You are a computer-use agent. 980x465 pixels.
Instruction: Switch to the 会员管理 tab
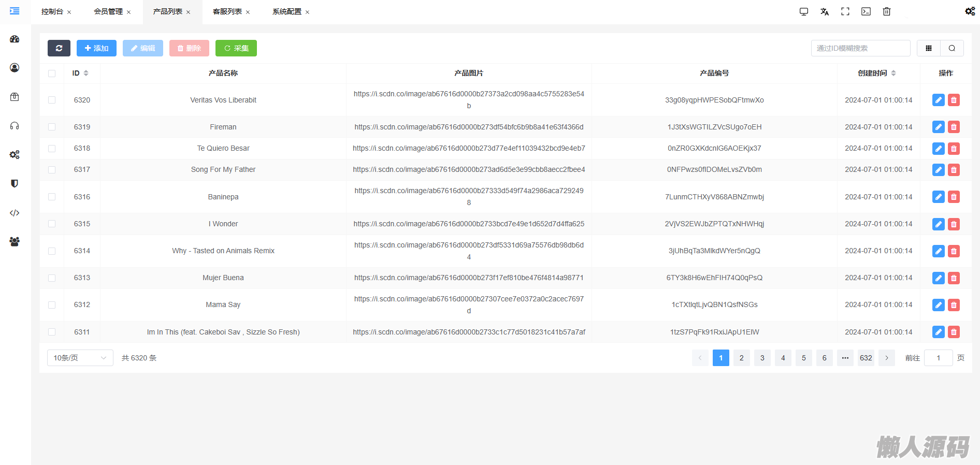coord(108,11)
